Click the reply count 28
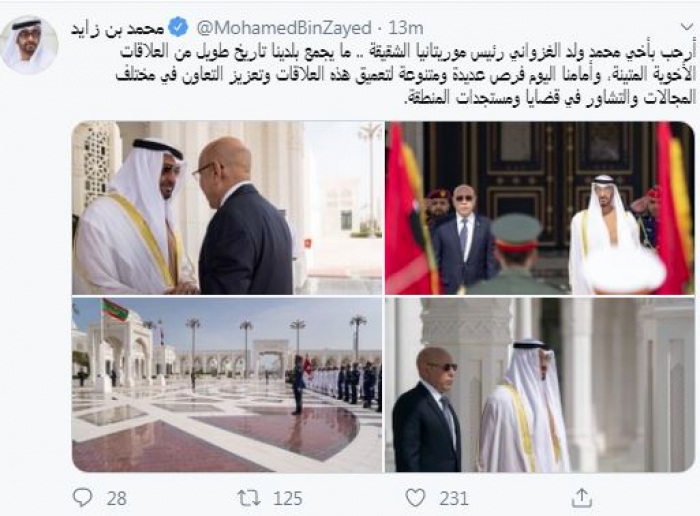This screenshot has width=700, height=516. [117, 498]
